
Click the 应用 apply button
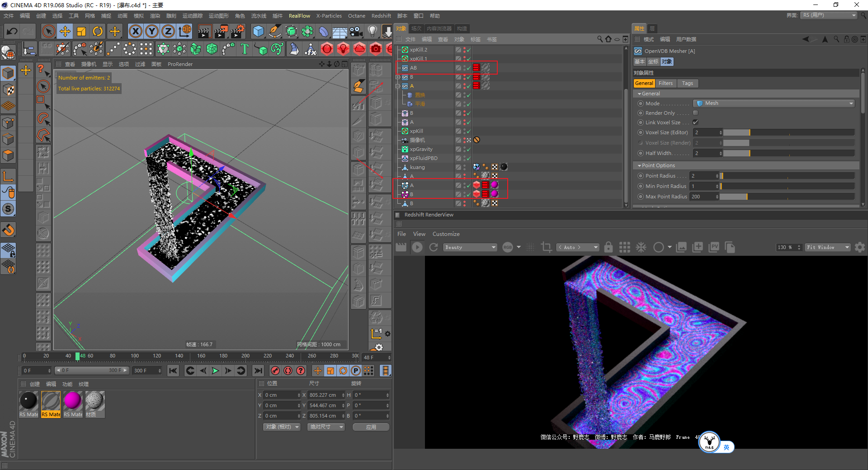click(371, 427)
